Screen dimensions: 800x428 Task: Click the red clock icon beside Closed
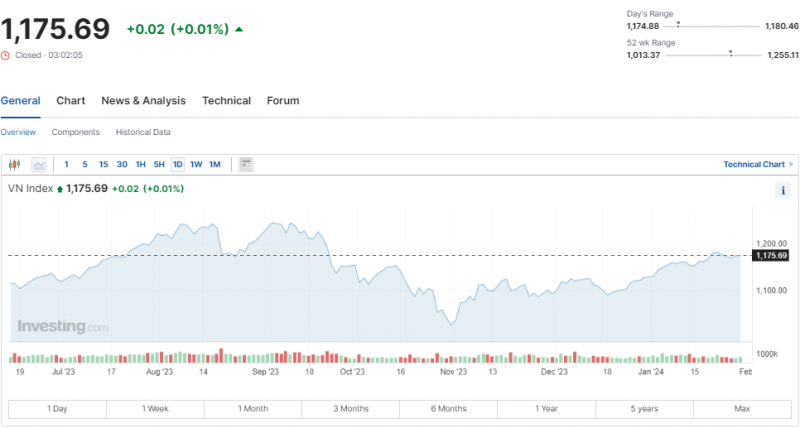(6, 55)
